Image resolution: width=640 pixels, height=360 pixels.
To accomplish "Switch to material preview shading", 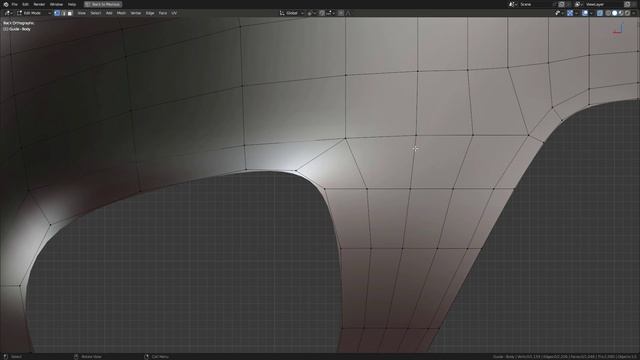I will click(621, 13).
